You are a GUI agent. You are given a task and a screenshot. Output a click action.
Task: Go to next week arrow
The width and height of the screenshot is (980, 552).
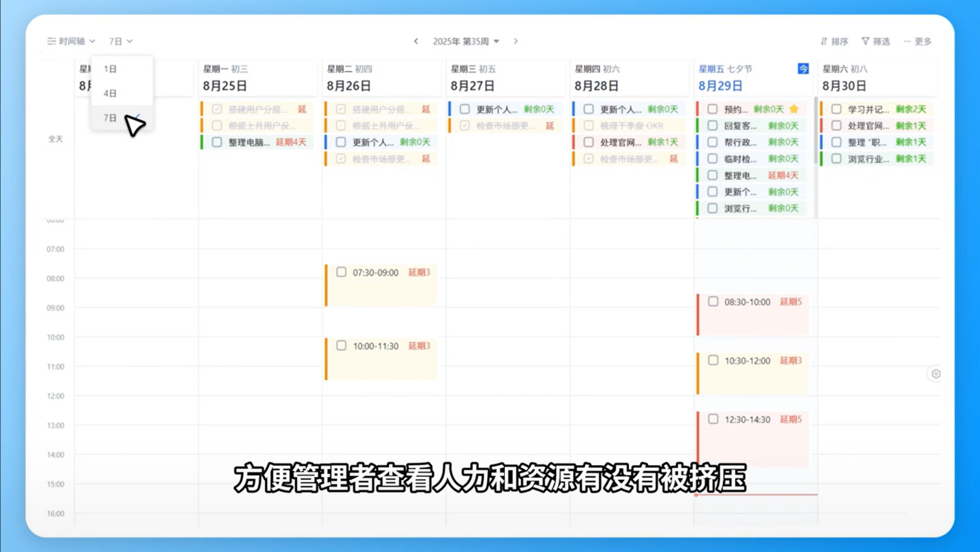pos(516,42)
